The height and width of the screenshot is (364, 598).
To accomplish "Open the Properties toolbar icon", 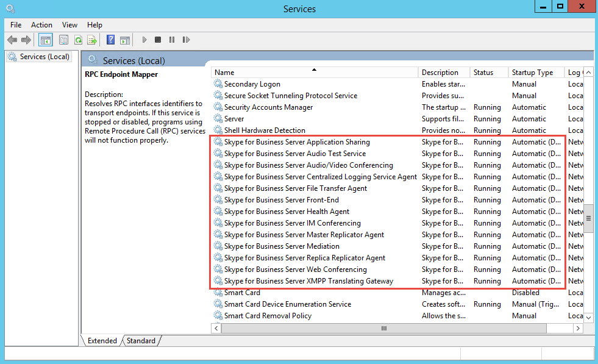I will [x=63, y=40].
